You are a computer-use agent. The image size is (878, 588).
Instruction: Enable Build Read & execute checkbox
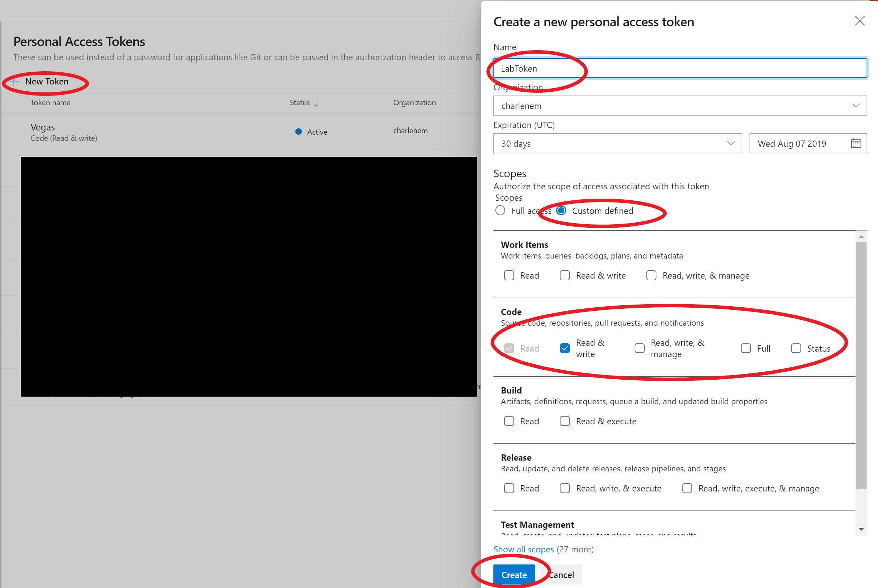(564, 421)
